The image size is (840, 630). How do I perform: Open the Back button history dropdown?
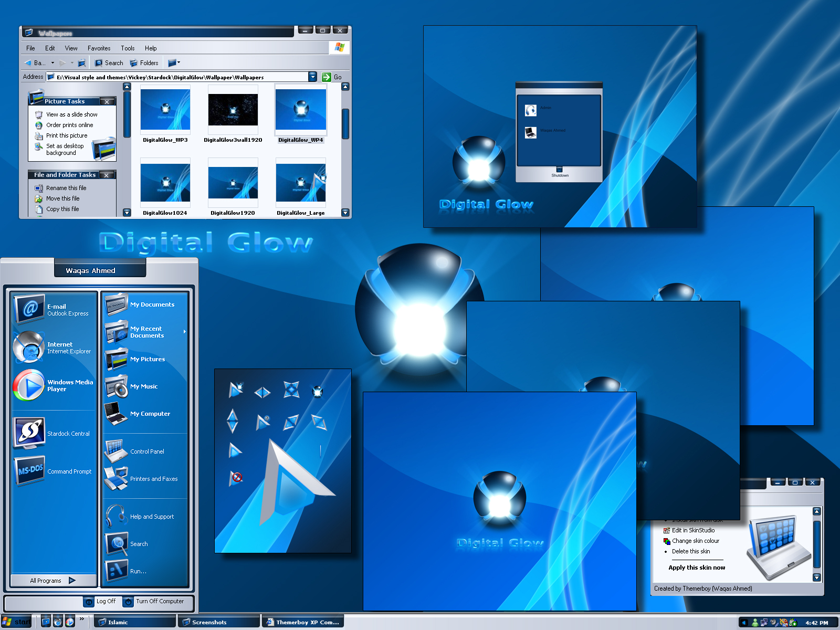52,63
